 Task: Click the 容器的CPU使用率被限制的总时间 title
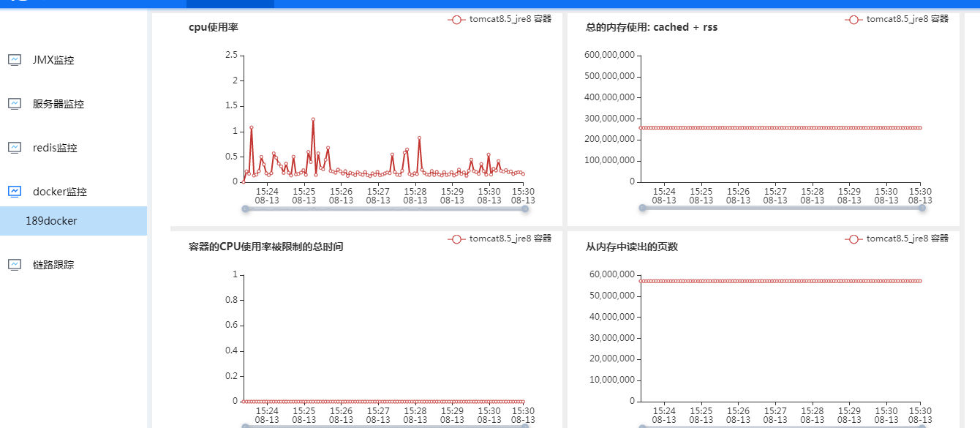pyautogui.click(x=265, y=247)
